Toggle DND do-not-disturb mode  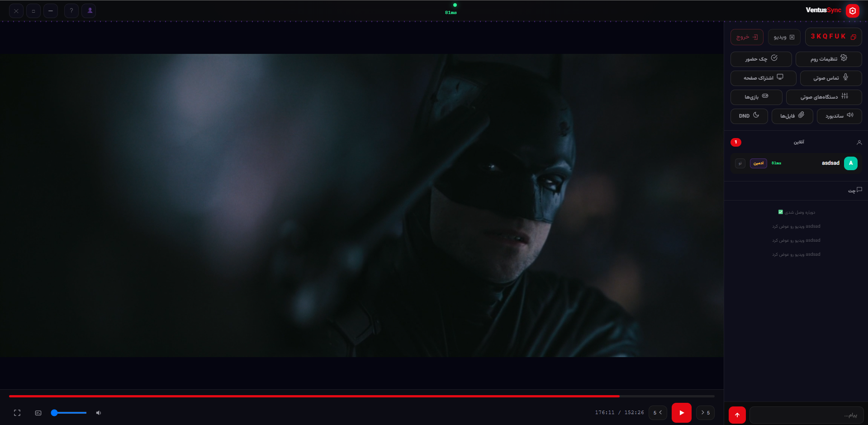pyautogui.click(x=749, y=116)
